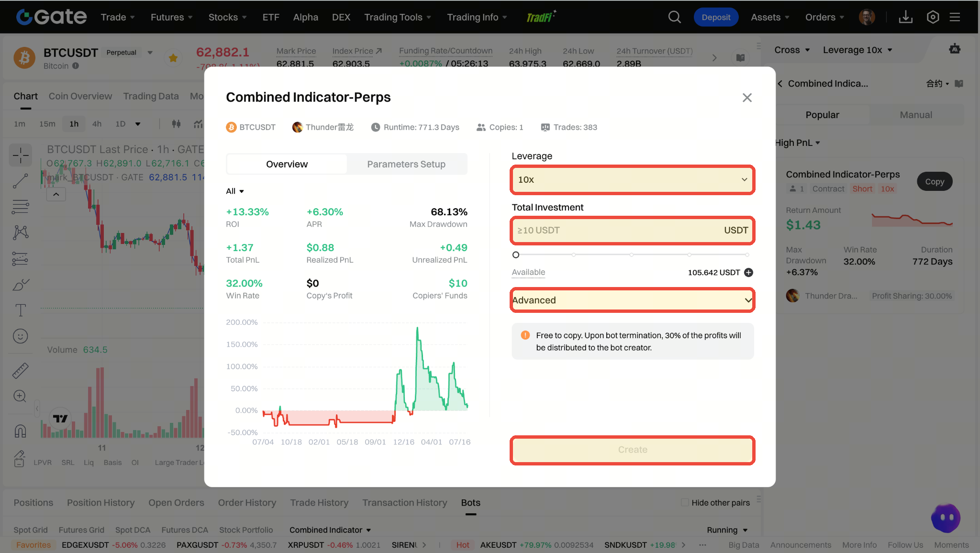980x553 pixels.
Task: Open the BTCUSDT pair selector dropdown
Action: (x=150, y=53)
